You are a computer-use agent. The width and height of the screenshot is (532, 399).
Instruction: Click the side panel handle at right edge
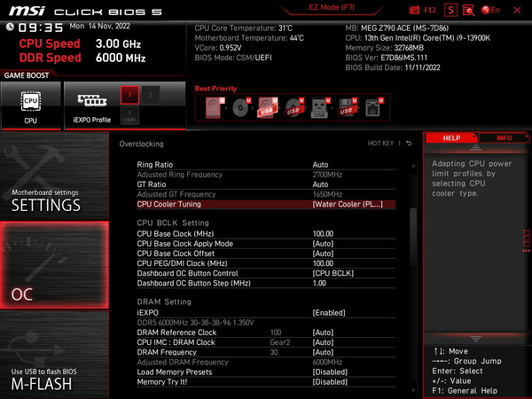point(526,241)
